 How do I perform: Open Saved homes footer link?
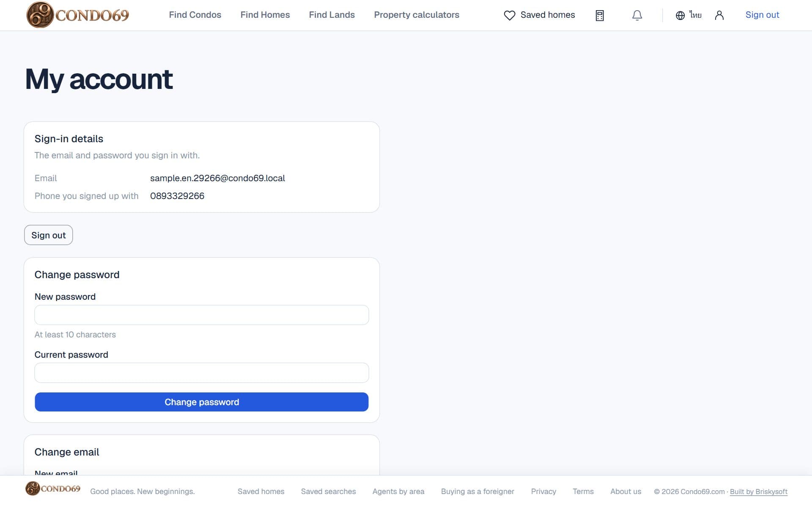pyautogui.click(x=261, y=491)
